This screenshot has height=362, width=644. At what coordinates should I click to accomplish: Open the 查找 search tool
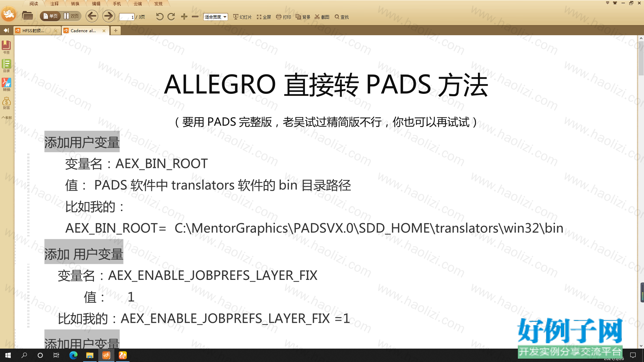click(342, 17)
